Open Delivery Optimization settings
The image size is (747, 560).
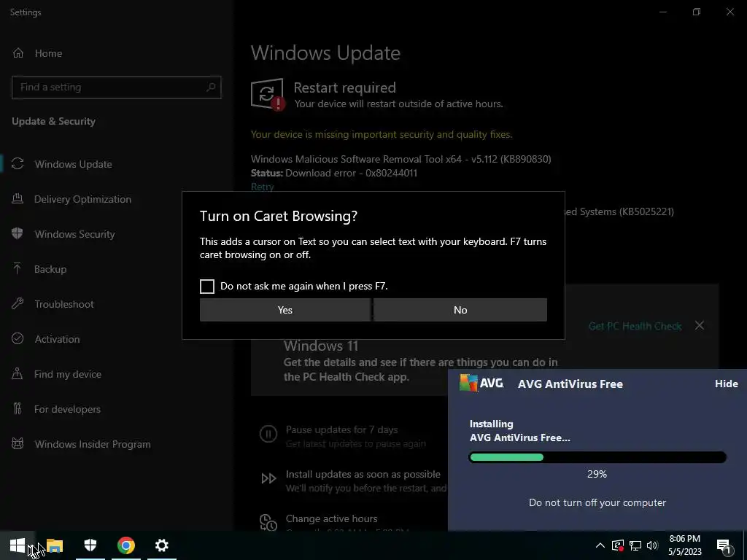point(82,199)
